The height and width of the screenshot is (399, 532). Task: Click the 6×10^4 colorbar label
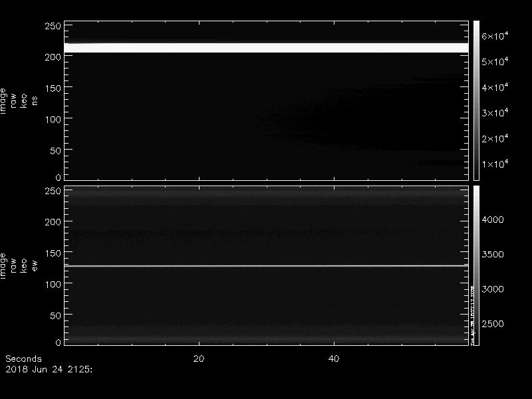[x=495, y=36]
